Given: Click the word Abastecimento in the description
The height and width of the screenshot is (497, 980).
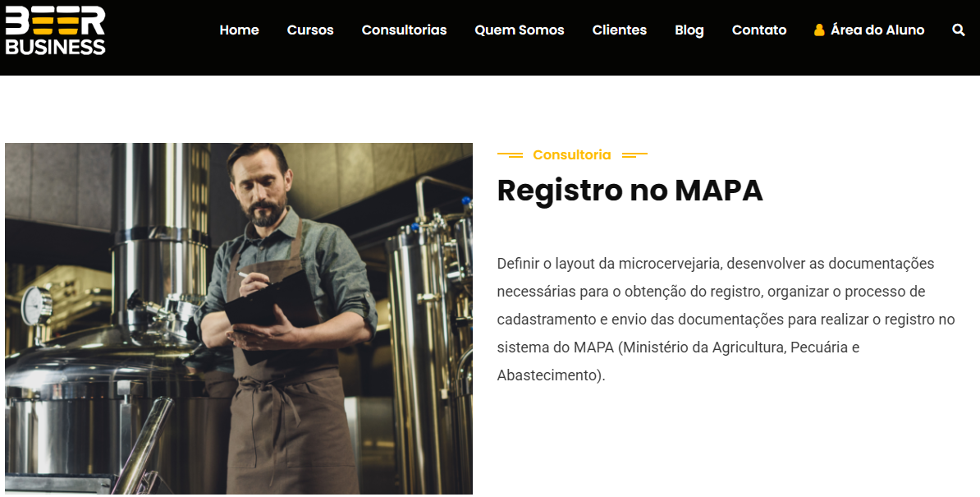Looking at the screenshot, I should click(x=549, y=375).
